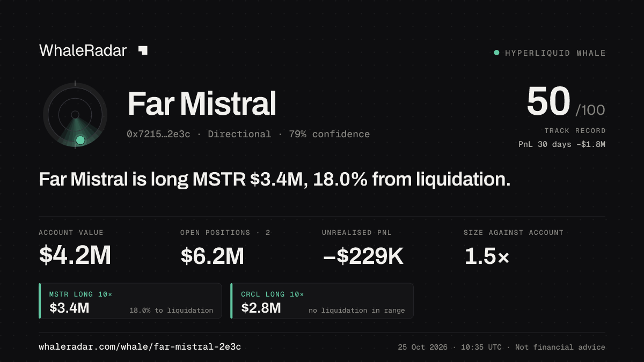Screen dimensions: 644x362
Task: Click the HYPERLIQUID WHALE label
Action: pyautogui.click(x=555, y=53)
